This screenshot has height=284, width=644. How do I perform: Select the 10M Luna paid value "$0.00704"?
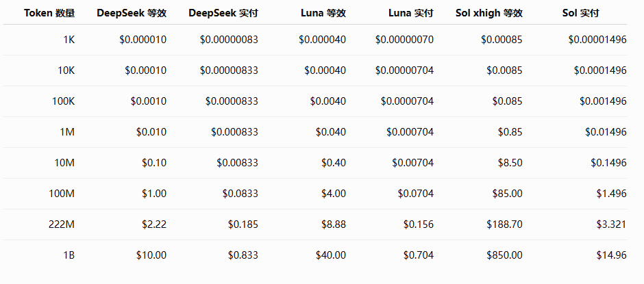tap(412, 163)
